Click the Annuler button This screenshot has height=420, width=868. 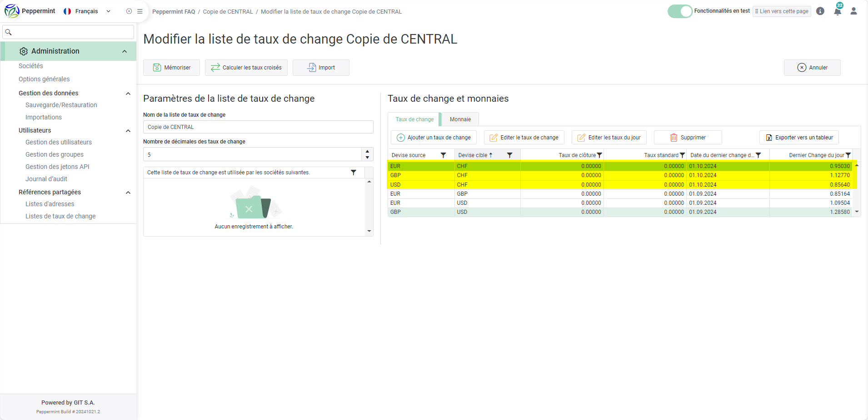[812, 68]
